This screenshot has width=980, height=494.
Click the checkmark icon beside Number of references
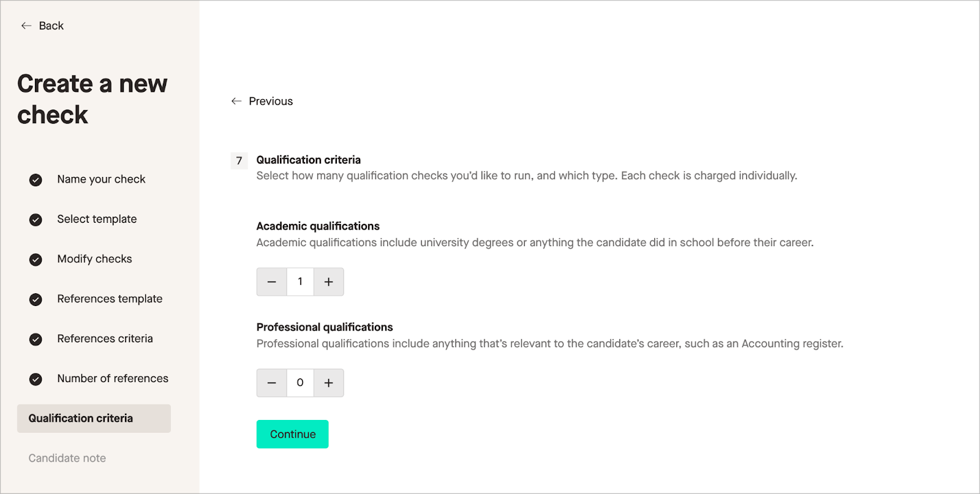[x=35, y=378]
